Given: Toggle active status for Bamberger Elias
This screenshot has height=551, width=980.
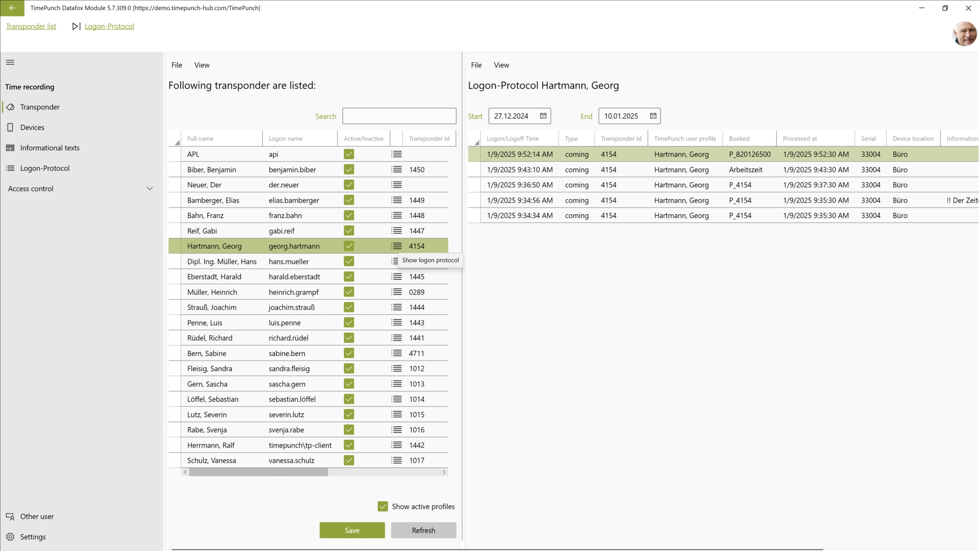Looking at the screenshot, I should [349, 200].
